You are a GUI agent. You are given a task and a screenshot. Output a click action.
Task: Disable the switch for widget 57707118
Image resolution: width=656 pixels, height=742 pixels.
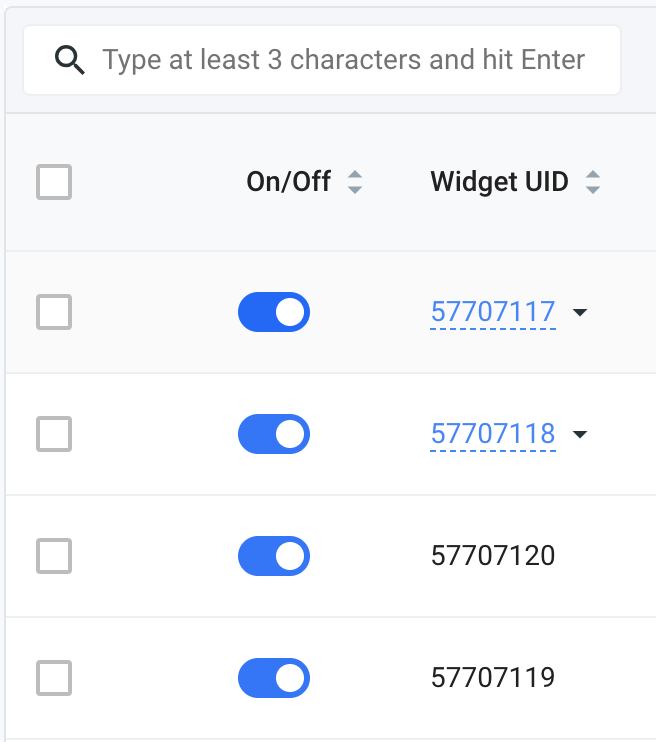pos(274,434)
